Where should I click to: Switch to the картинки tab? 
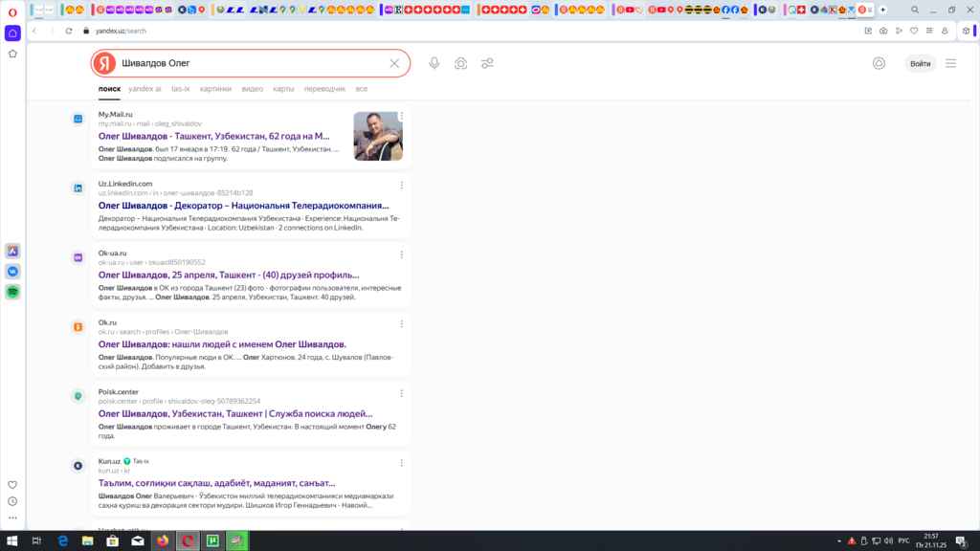point(215,89)
